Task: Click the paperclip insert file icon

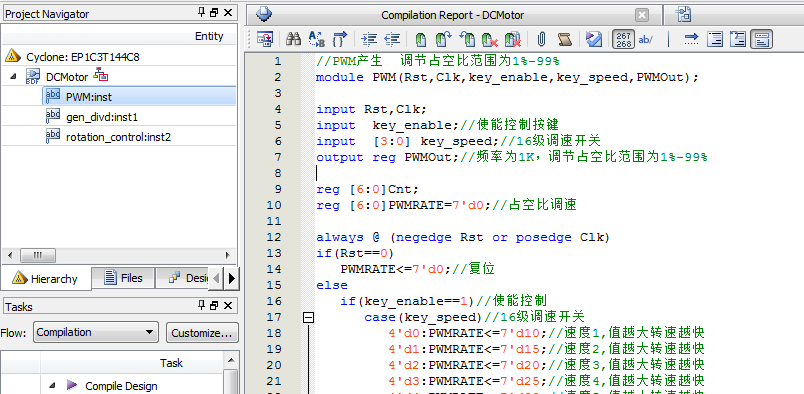Action: [x=541, y=40]
